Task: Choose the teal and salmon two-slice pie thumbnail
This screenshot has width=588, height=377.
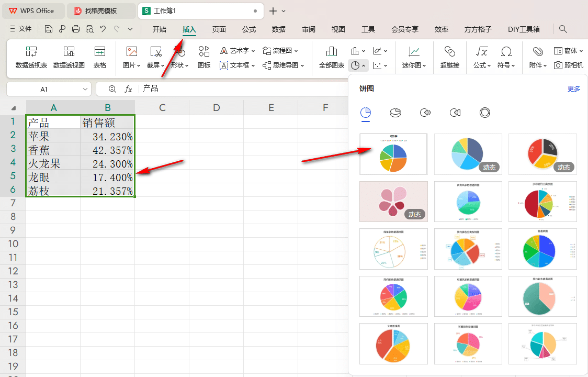Action: click(542, 297)
